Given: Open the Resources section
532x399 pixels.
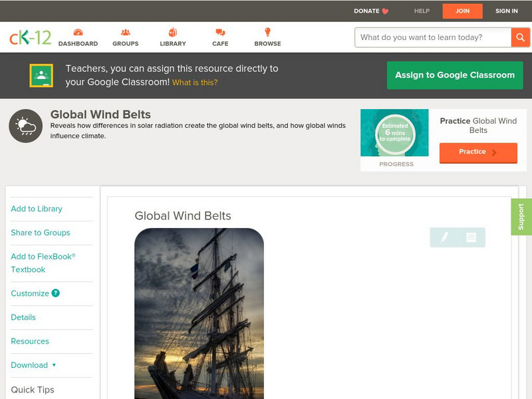Looking at the screenshot, I should coord(30,341).
